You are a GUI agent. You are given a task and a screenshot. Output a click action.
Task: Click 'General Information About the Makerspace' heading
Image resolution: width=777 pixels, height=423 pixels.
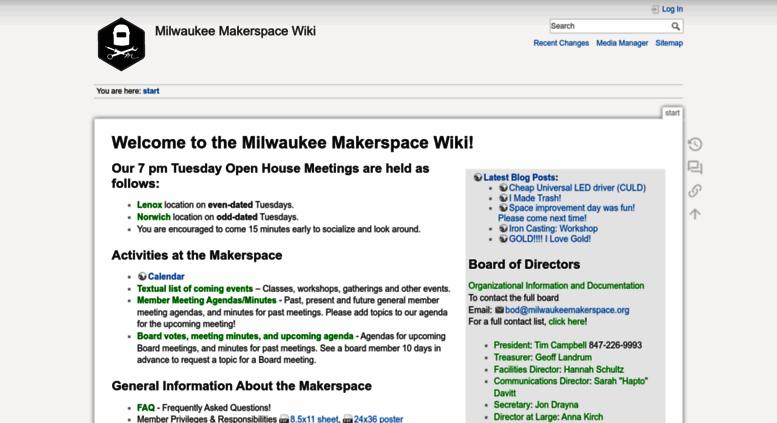pyautogui.click(x=241, y=386)
